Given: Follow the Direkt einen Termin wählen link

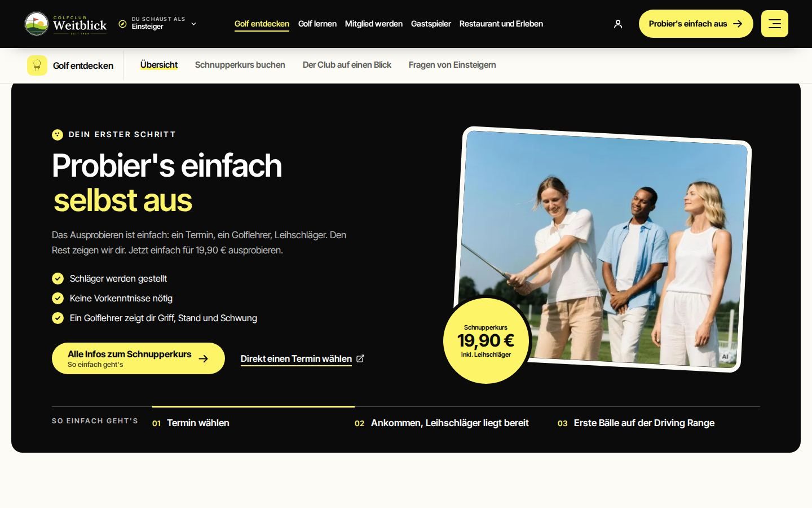Looking at the screenshot, I should tap(302, 358).
